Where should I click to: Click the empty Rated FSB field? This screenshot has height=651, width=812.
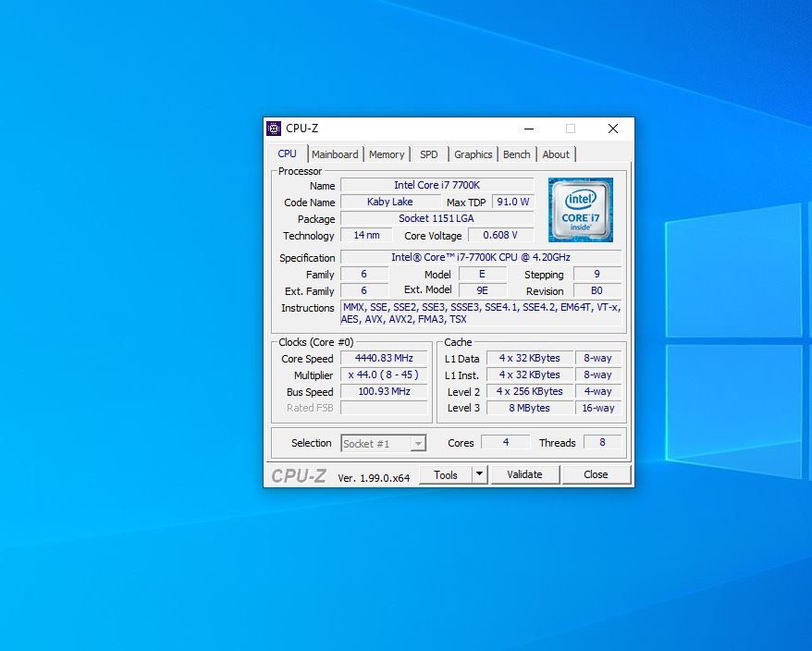click(384, 408)
